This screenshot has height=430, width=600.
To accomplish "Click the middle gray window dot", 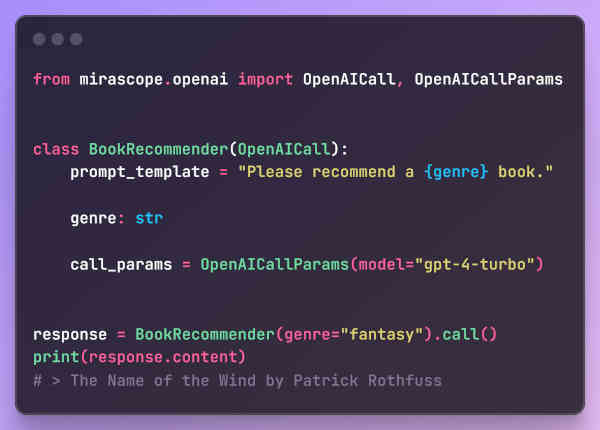I will coord(57,39).
